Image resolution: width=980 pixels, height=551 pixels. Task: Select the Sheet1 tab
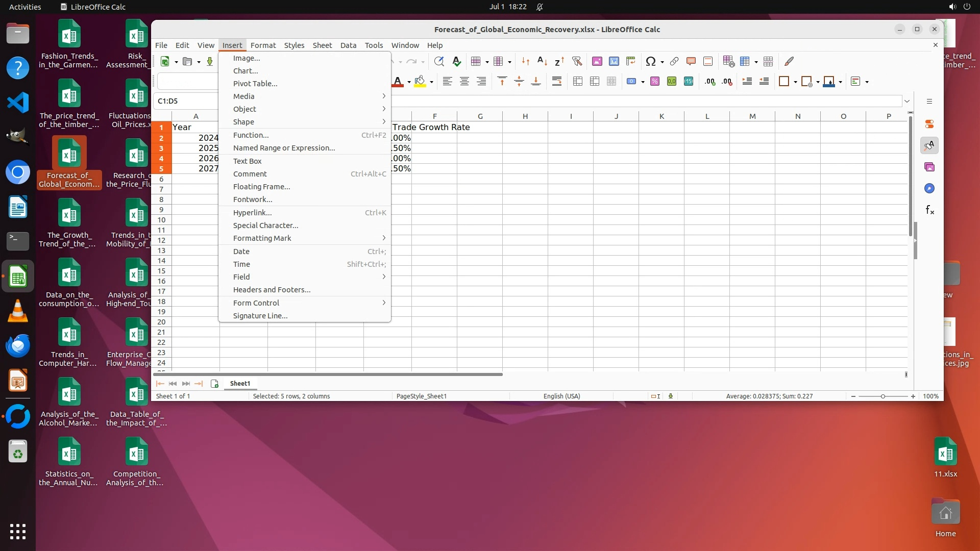pos(240,384)
